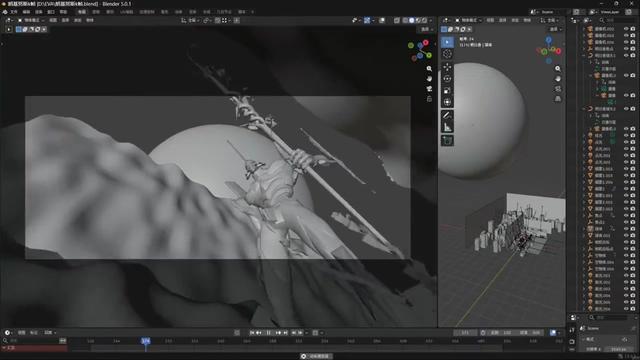
Task: Open the outliner display mode dropdown
Action: click(x=588, y=20)
